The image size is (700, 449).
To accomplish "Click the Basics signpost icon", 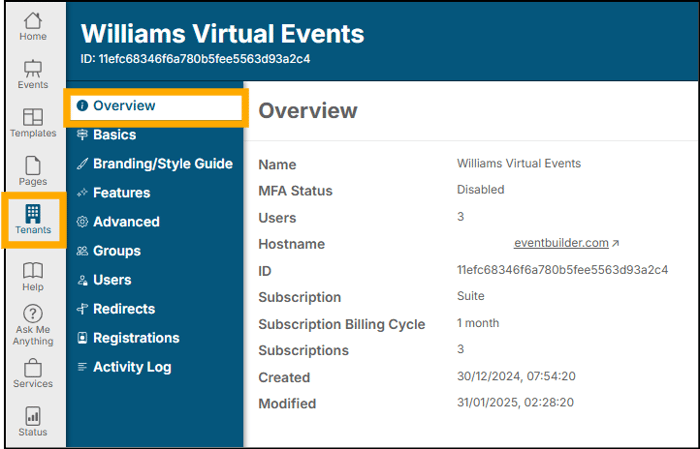I will 82,135.
